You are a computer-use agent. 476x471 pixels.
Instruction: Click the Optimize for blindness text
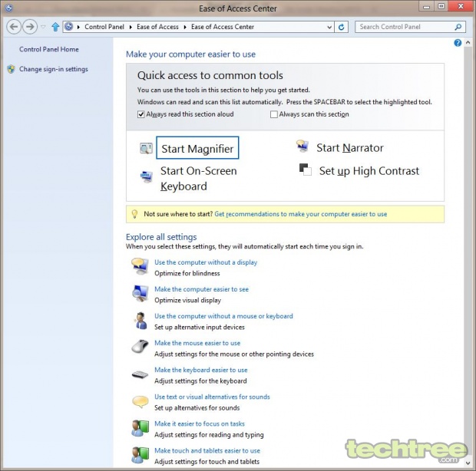pyautogui.click(x=187, y=274)
